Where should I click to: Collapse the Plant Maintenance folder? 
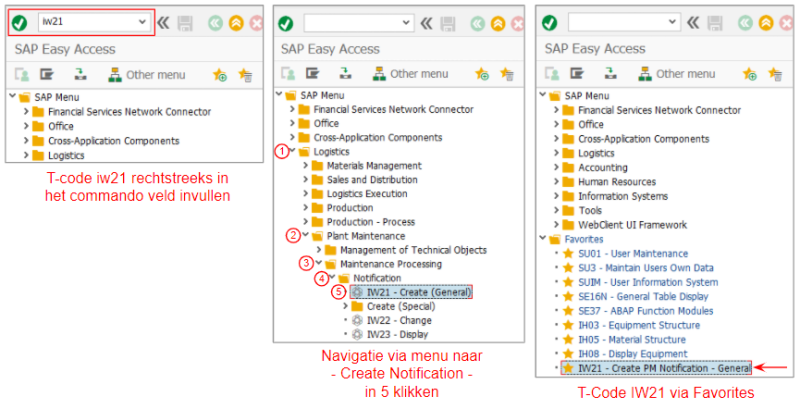[x=305, y=236]
